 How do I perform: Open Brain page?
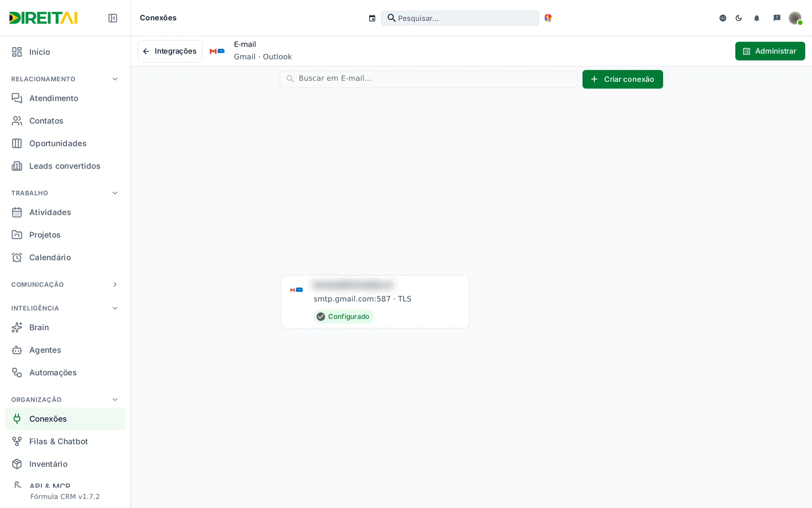coord(65,327)
